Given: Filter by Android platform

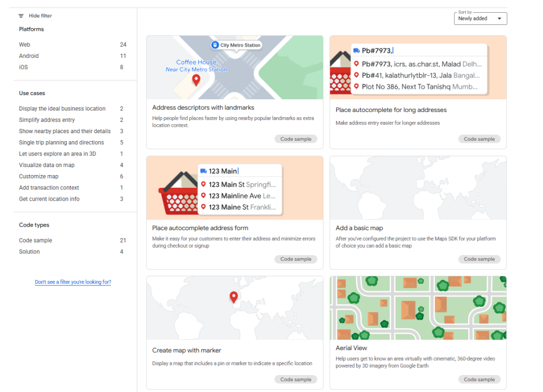Looking at the screenshot, I should 29,56.
